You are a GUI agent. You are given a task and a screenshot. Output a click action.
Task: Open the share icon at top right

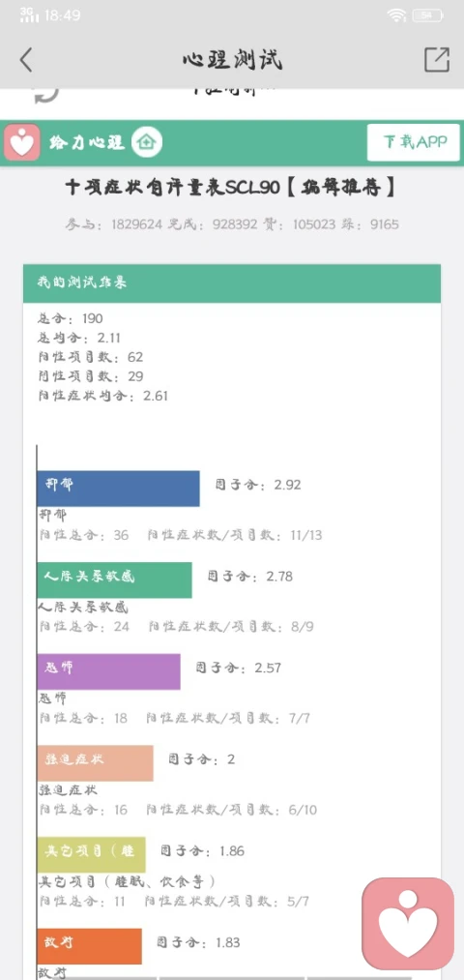(437, 60)
